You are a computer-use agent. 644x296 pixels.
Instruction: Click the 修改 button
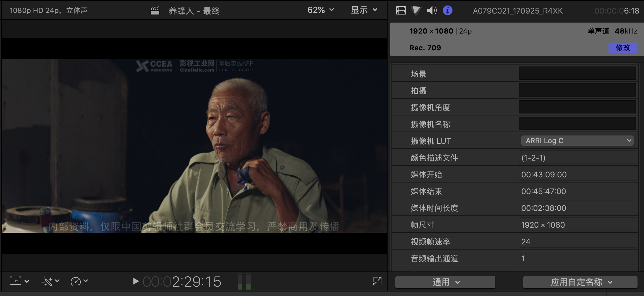[x=623, y=48]
